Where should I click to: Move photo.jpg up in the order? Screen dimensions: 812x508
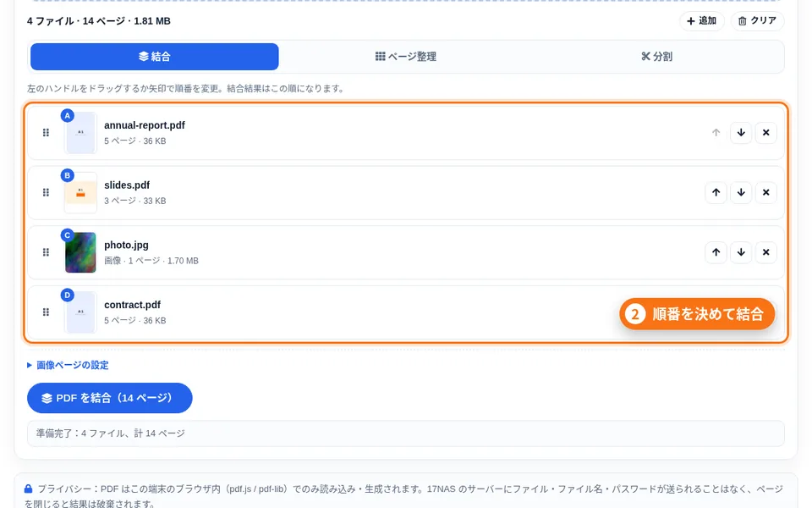tap(716, 252)
